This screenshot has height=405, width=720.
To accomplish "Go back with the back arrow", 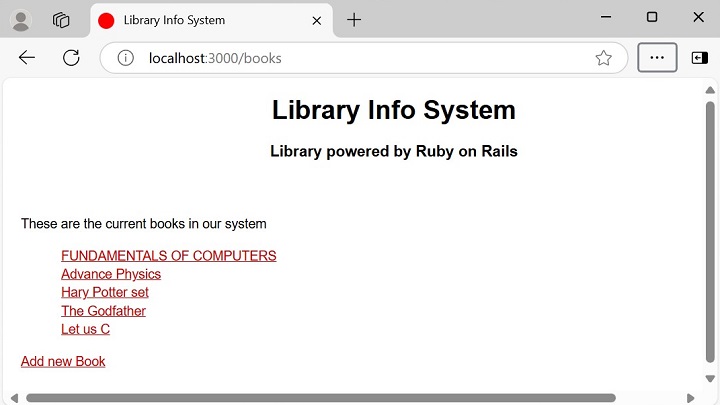I will (27, 58).
